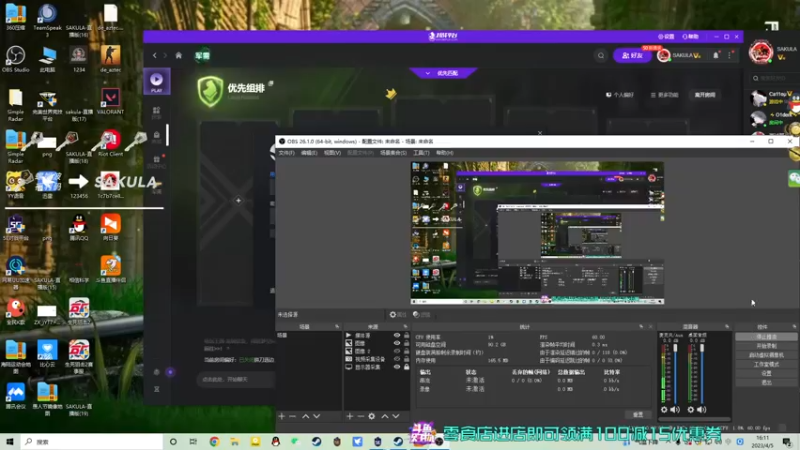Open the 腾讯QQ desktop shortcut

[79, 227]
